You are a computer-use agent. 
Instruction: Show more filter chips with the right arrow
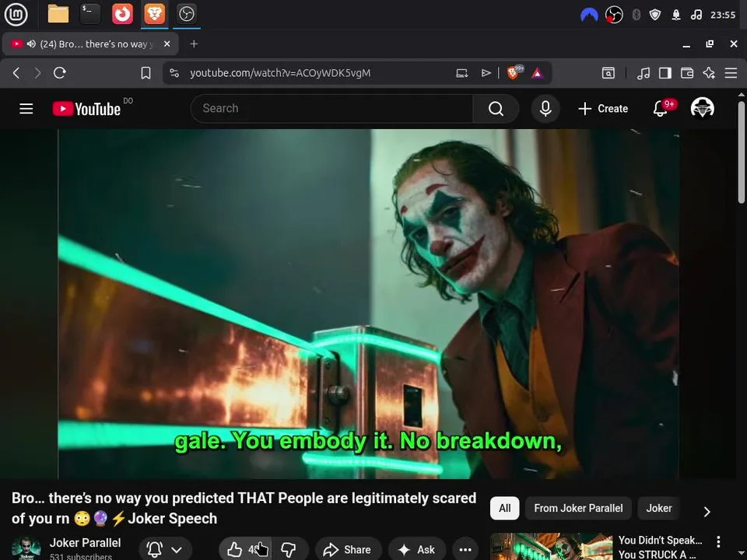707,512
